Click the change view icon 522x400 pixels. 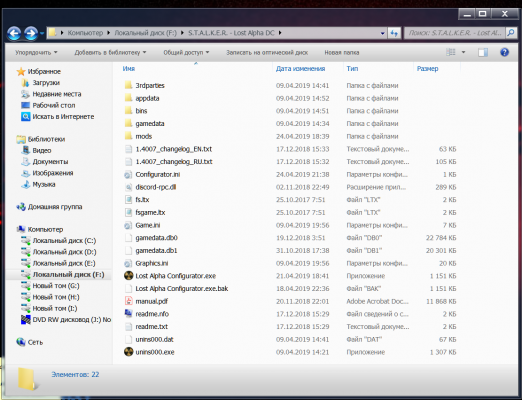pos(451,52)
